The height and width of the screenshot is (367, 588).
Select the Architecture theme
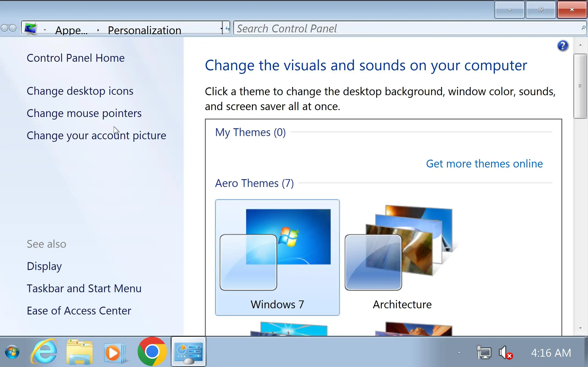click(x=402, y=257)
